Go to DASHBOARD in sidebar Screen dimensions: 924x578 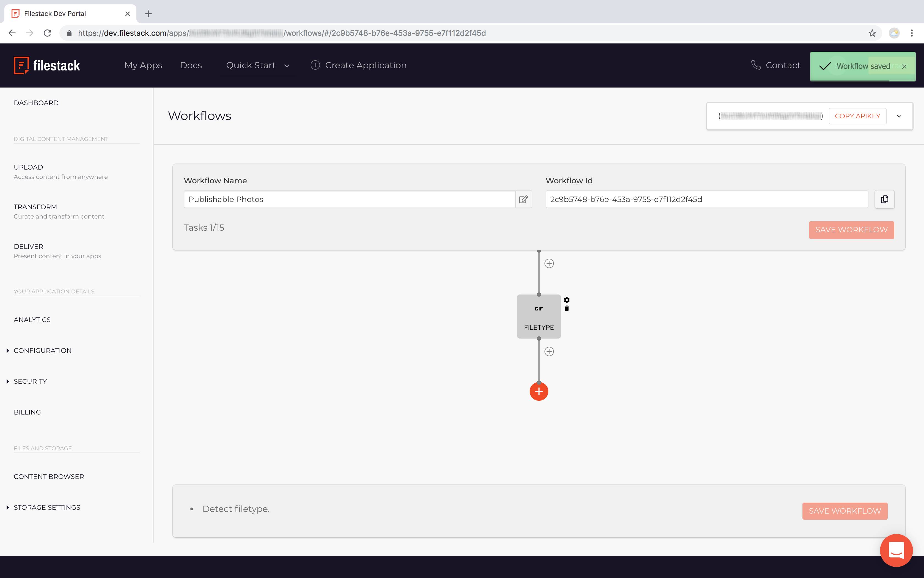click(36, 103)
